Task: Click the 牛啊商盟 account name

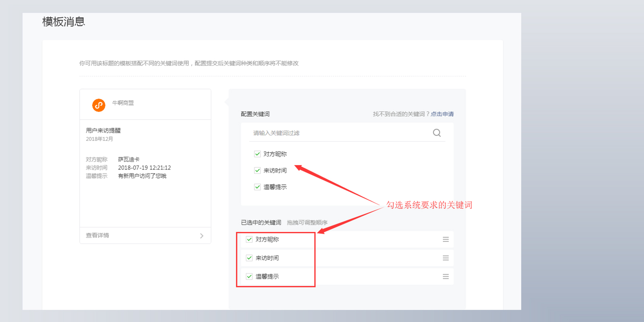Action: (123, 103)
